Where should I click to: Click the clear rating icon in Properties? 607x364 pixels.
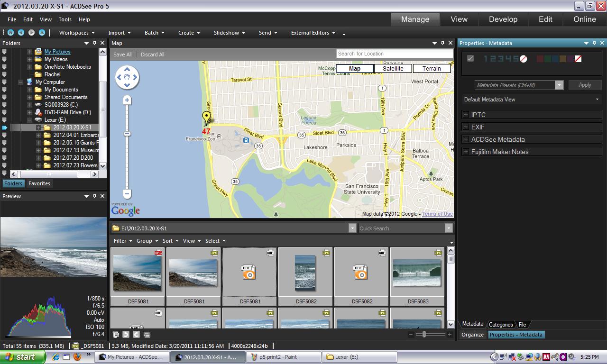coord(524,59)
